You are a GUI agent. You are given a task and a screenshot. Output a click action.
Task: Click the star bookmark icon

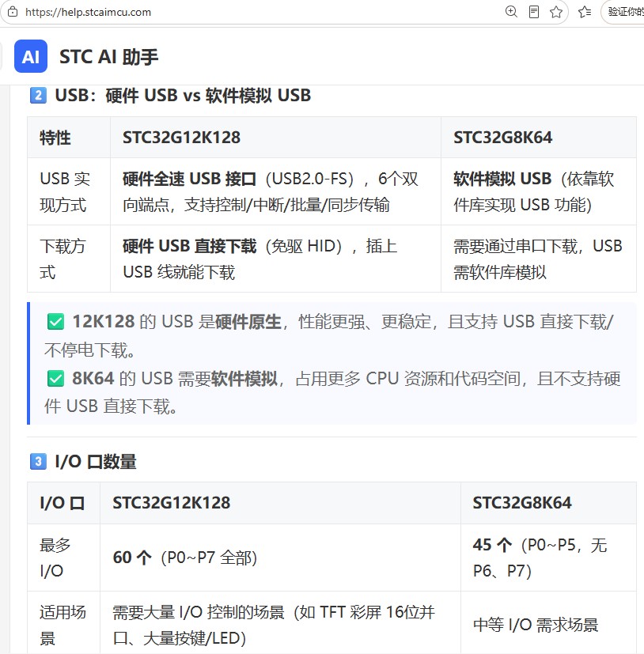point(556,12)
